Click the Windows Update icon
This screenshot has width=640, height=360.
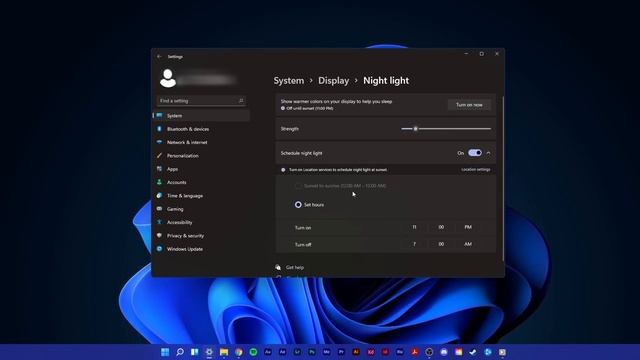[x=159, y=249]
